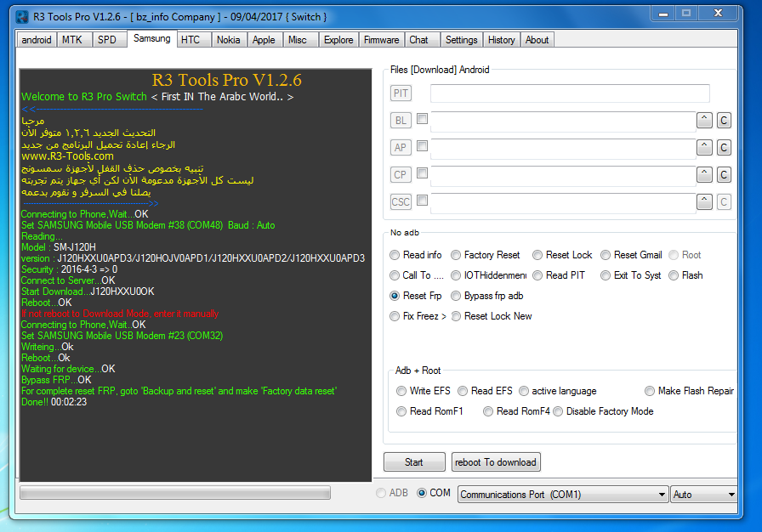Click the AP file button
This screenshot has height=532, width=762.
coord(401,148)
